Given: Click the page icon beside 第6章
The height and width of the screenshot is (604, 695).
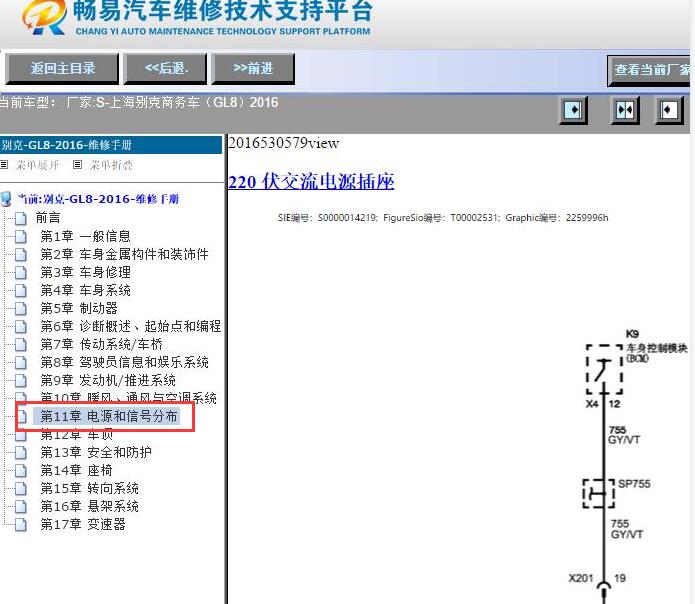Looking at the screenshot, I should pos(21,327).
